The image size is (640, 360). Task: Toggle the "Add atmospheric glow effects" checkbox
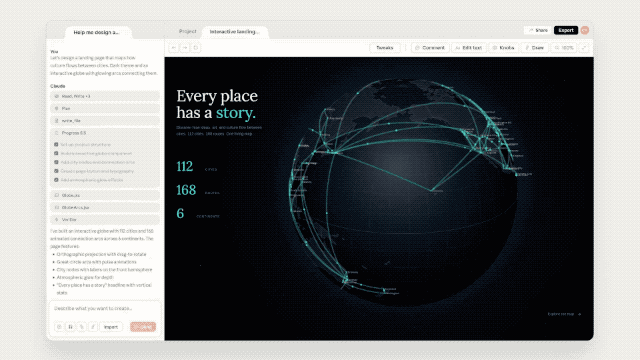[56, 180]
